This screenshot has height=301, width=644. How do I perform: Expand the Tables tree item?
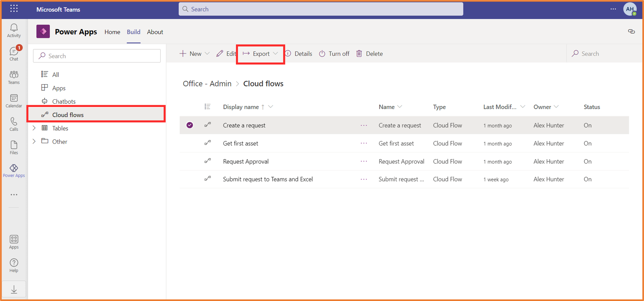[x=34, y=128]
